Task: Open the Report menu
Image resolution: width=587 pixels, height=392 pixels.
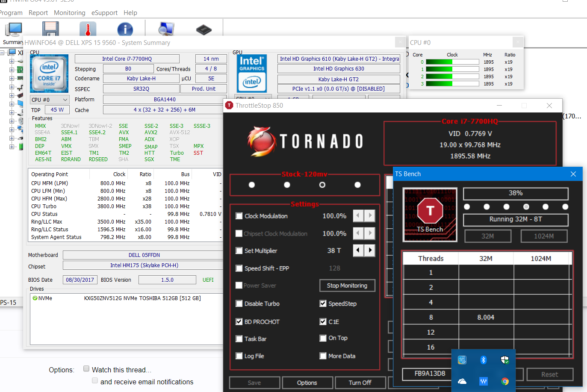Action: click(38, 13)
